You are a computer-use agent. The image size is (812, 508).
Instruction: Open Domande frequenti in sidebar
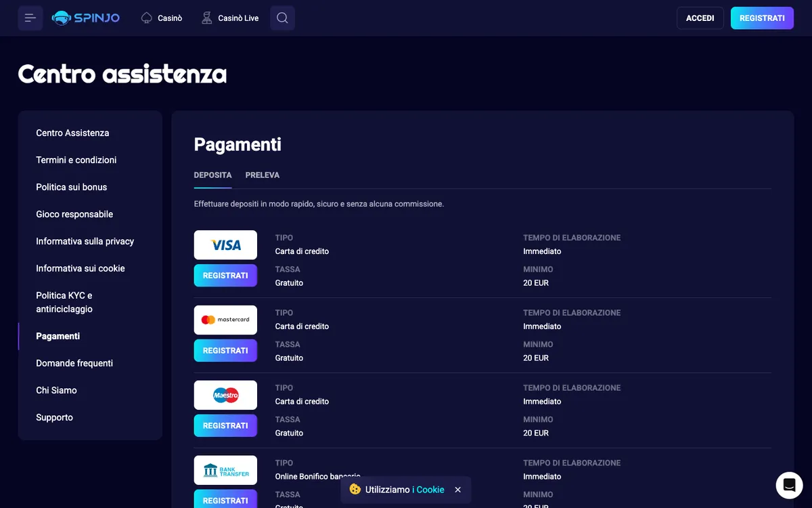pos(74,363)
